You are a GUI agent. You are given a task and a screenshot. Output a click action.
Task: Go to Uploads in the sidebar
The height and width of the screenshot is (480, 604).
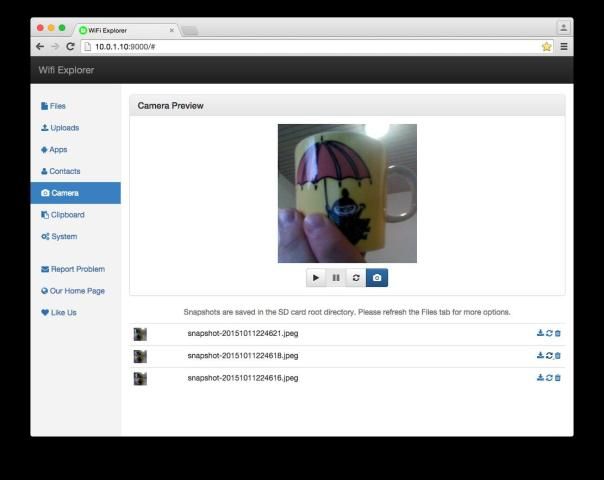pos(63,128)
